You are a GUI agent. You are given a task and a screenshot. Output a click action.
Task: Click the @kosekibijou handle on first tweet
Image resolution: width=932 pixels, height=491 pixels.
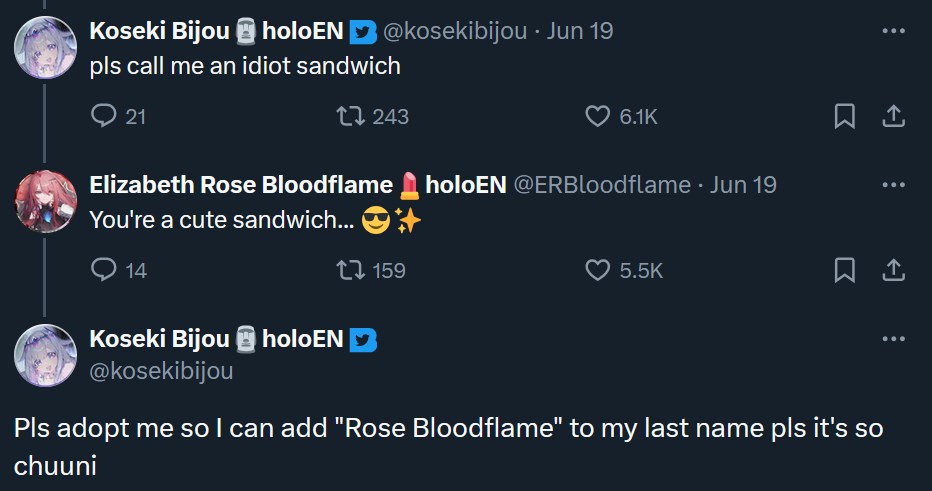coord(455,31)
